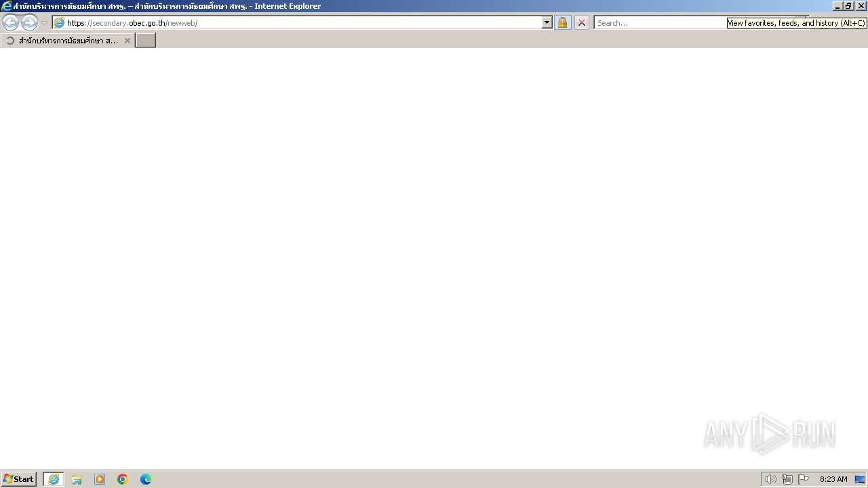Restore down the Internet Explorer window

click(848, 6)
